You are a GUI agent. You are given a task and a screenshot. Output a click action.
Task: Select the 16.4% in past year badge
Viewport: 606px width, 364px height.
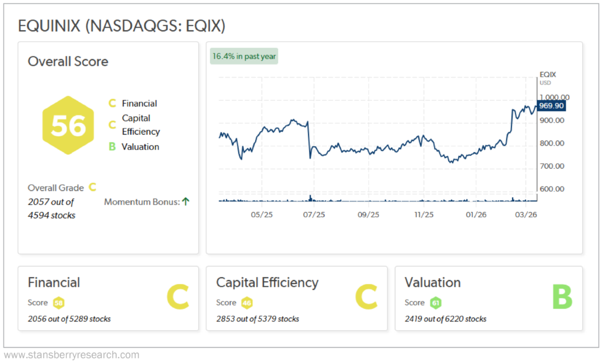(x=244, y=57)
